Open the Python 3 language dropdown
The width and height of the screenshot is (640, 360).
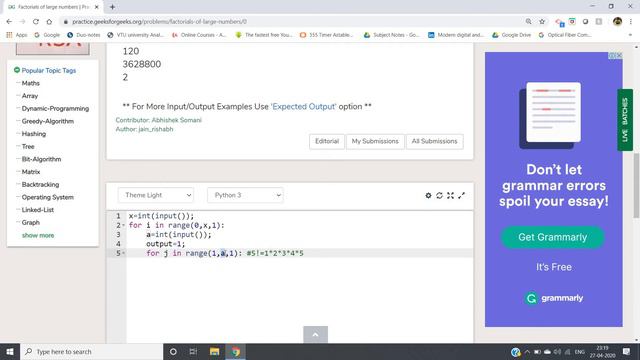click(x=245, y=195)
